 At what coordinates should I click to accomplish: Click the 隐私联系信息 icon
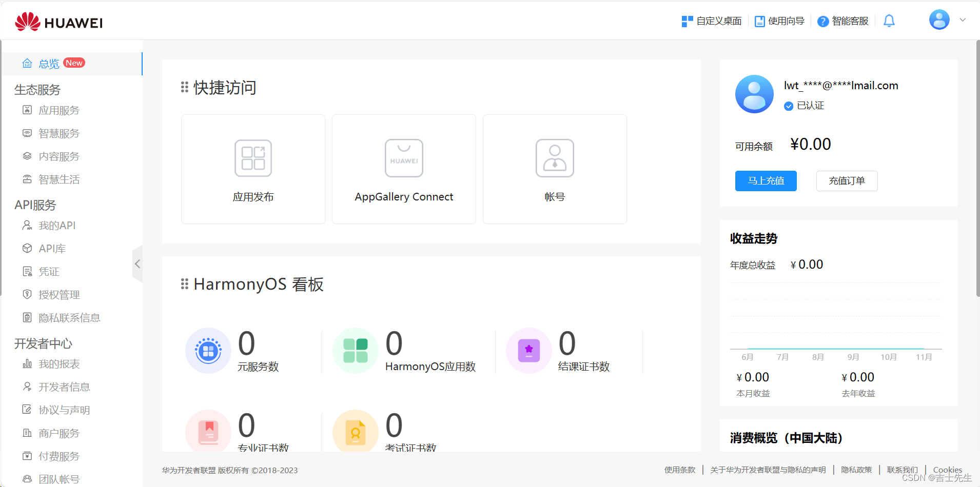pyautogui.click(x=27, y=317)
